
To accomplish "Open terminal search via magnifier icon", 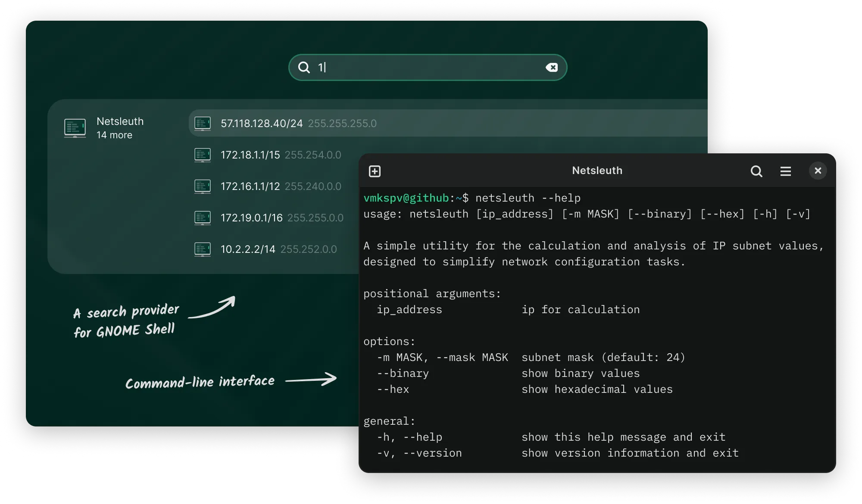I will click(x=756, y=171).
